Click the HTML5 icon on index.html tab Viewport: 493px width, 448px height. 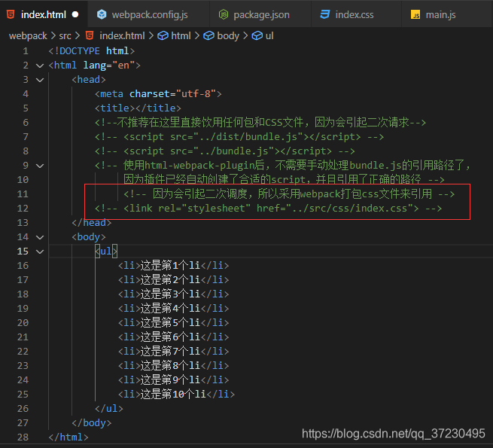[x=11, y=14]
